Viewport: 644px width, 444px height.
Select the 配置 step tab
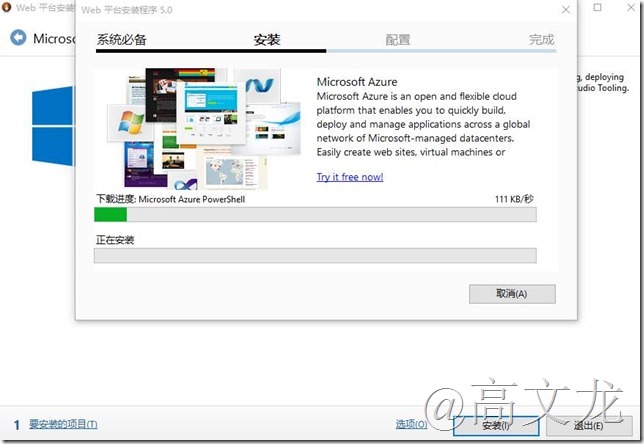pos(398,40)
